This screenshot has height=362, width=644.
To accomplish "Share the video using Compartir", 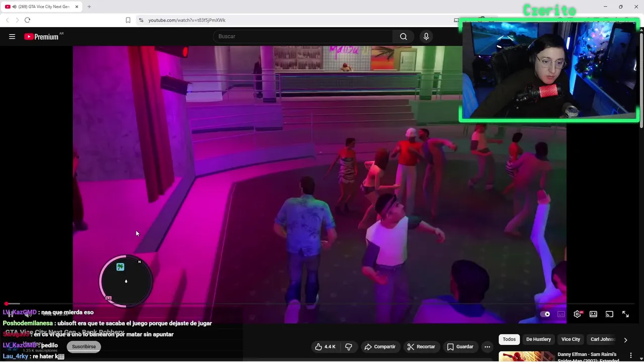I will tap(380, 347).
